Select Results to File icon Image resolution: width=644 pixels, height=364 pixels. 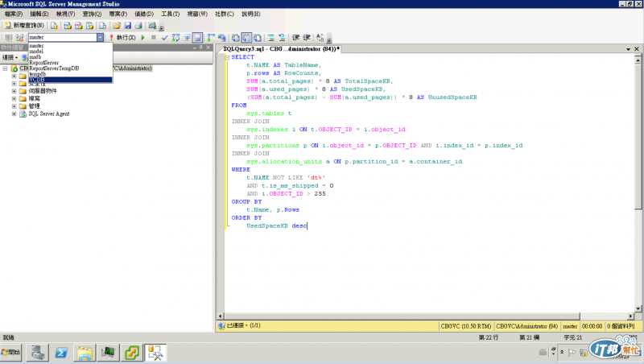[x=258, y=37]
